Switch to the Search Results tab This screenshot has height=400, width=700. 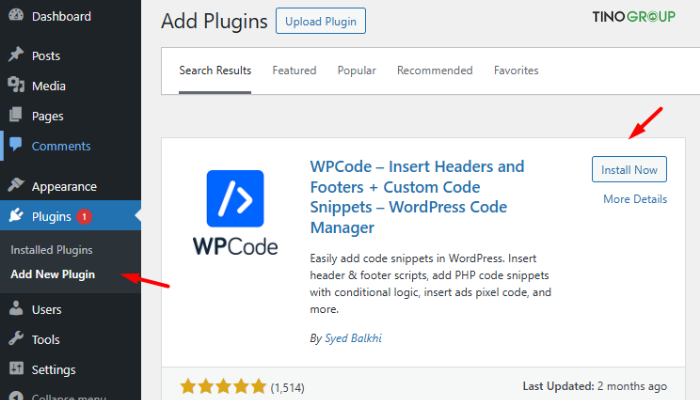(215, 71)
